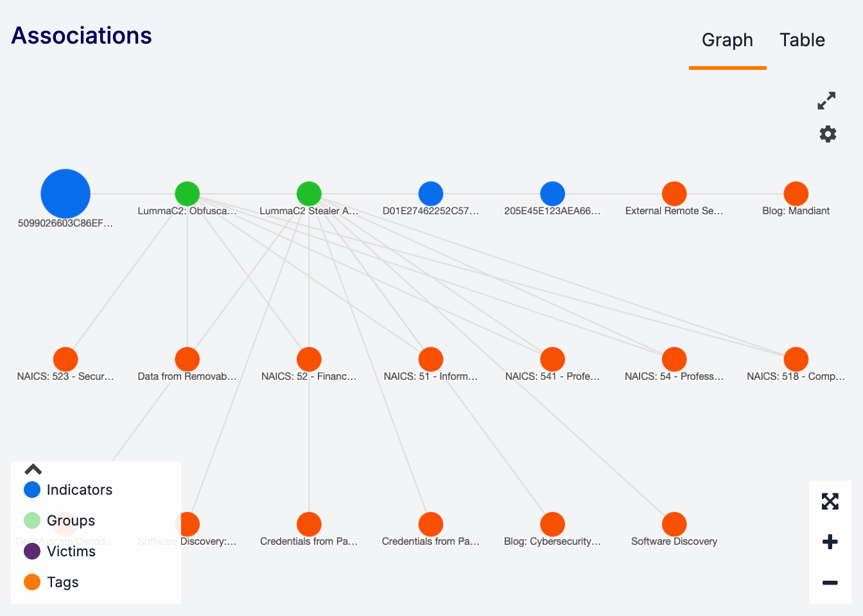863x616 pixels.
Task: Click the expand-to-fullscreen arrows icon
Action: click(x=827, y=101)
